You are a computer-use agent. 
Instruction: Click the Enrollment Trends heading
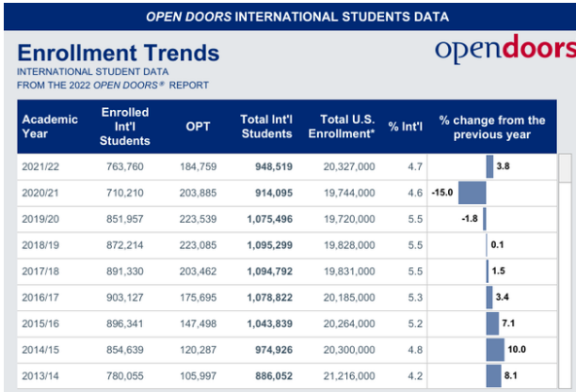(x=119, y=53)
